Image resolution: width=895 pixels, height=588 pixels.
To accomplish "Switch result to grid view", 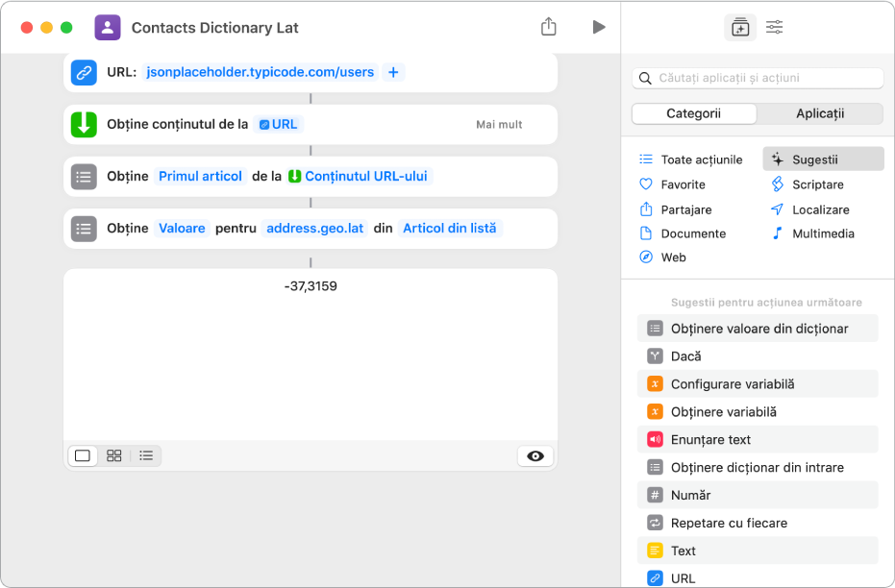I will coord(114,456).
